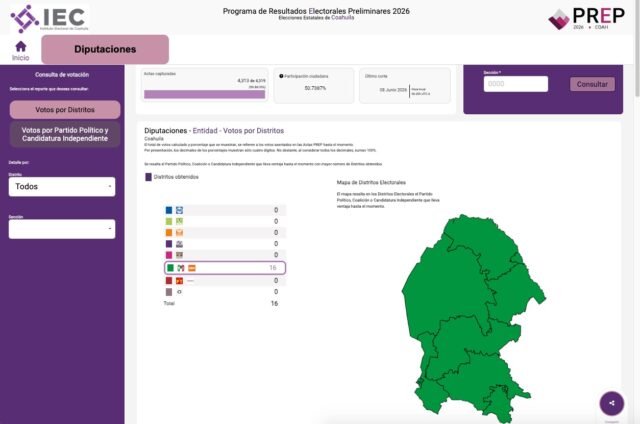Click the PRI-style tricolor logo in highlighted row
Image resolution: width=640 pixels, height=424 pixels.
(181, 268)
